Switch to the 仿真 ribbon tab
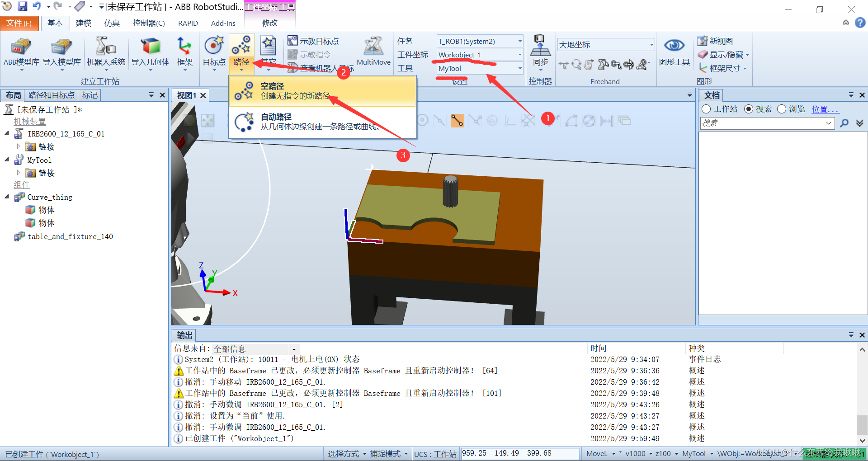This screenshot has width=868, height=461. pyautogui.click(x=112, y=23)
